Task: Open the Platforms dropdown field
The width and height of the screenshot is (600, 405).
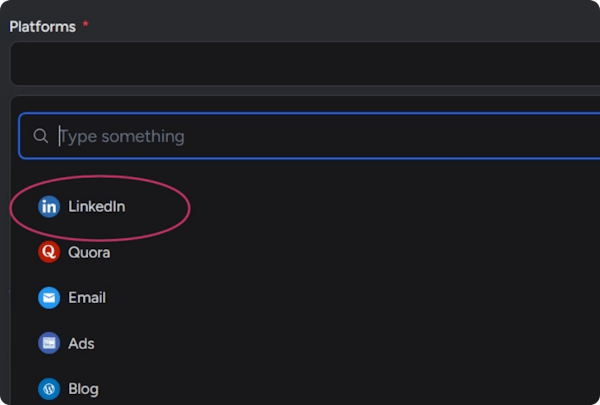Action: click(x=300, y=64)
